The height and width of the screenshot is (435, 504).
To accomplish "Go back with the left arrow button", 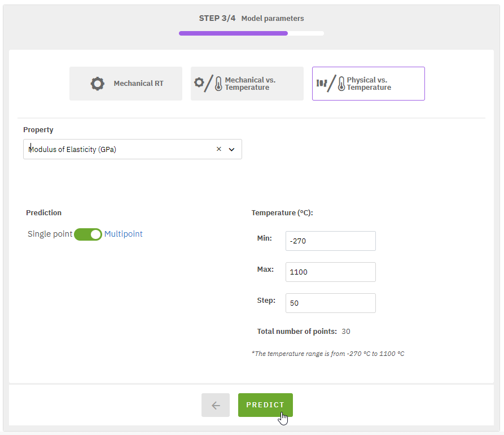I will (x=216, y=405).
